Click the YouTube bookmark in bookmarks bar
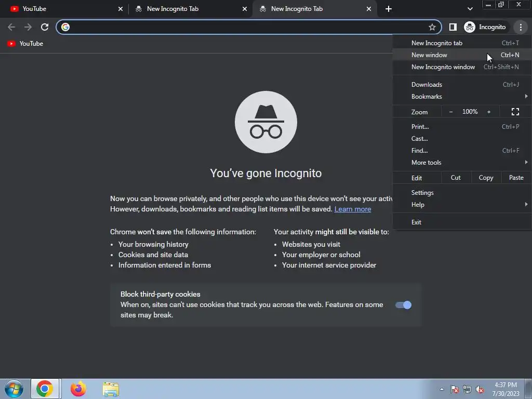Screen dimensions: 532x399 coord(25,44)
